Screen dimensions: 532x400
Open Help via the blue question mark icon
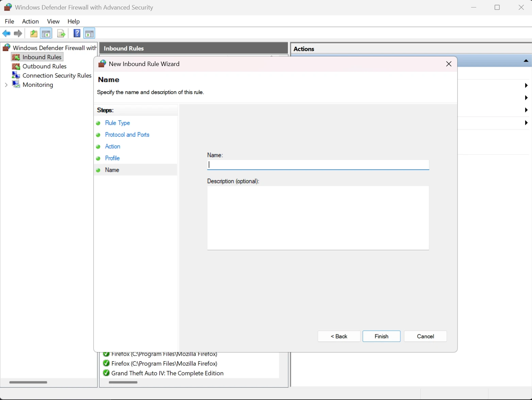click(77, 33)
